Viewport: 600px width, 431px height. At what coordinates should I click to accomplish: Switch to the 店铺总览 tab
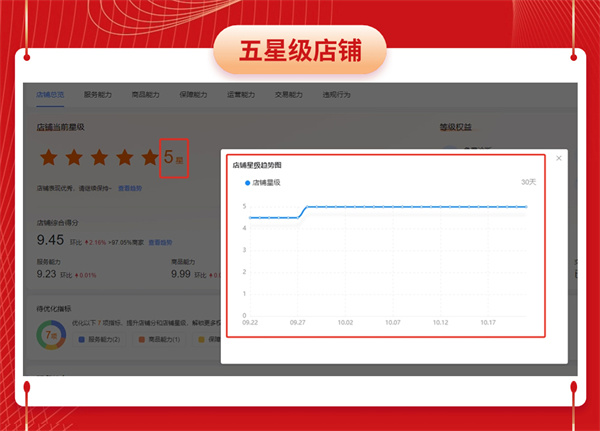(50, 95)
